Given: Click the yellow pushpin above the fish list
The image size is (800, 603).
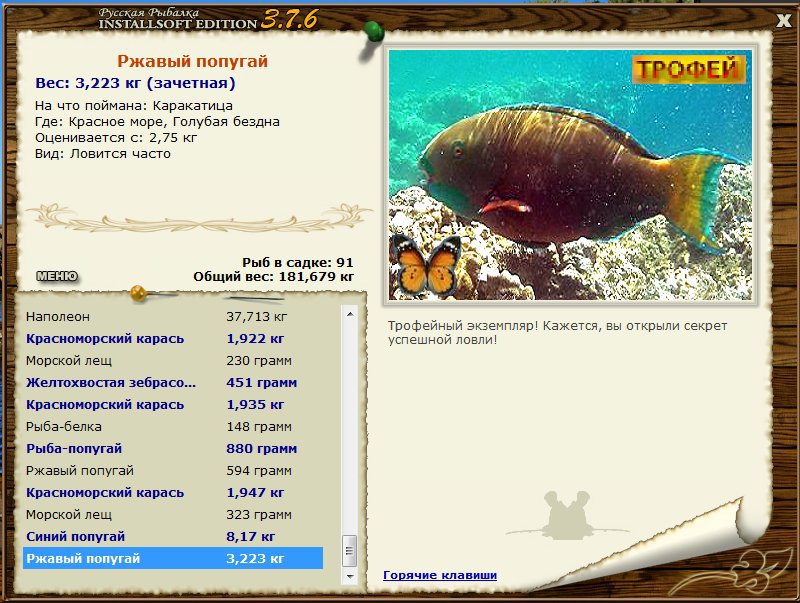Looking at the screenshot, I should click(138, 293).
